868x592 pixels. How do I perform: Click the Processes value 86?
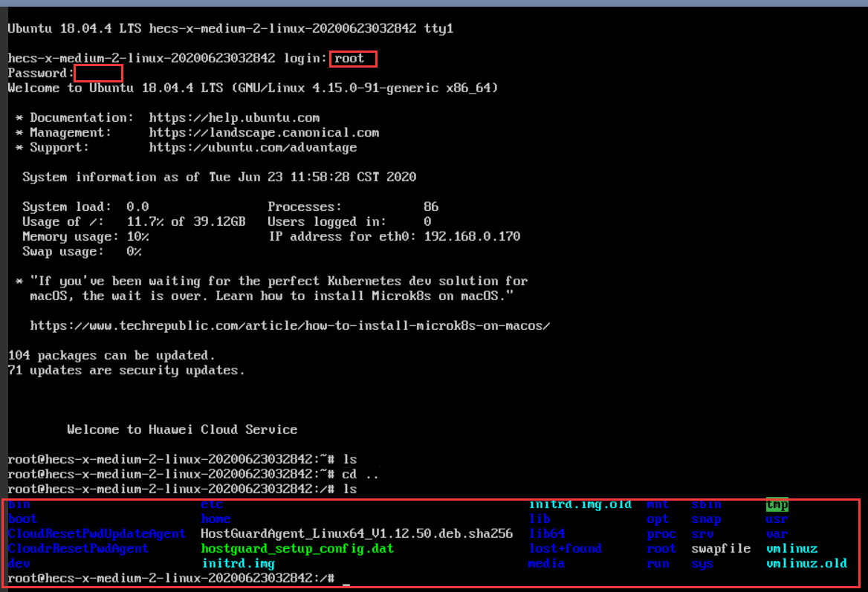click(x=431, y=207)
